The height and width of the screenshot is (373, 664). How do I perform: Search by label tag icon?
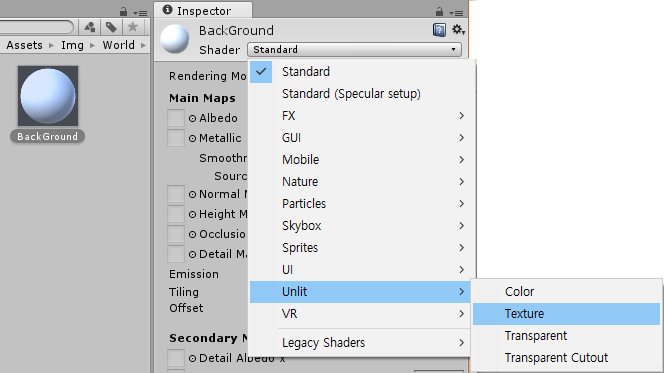(x=111, y=27)
